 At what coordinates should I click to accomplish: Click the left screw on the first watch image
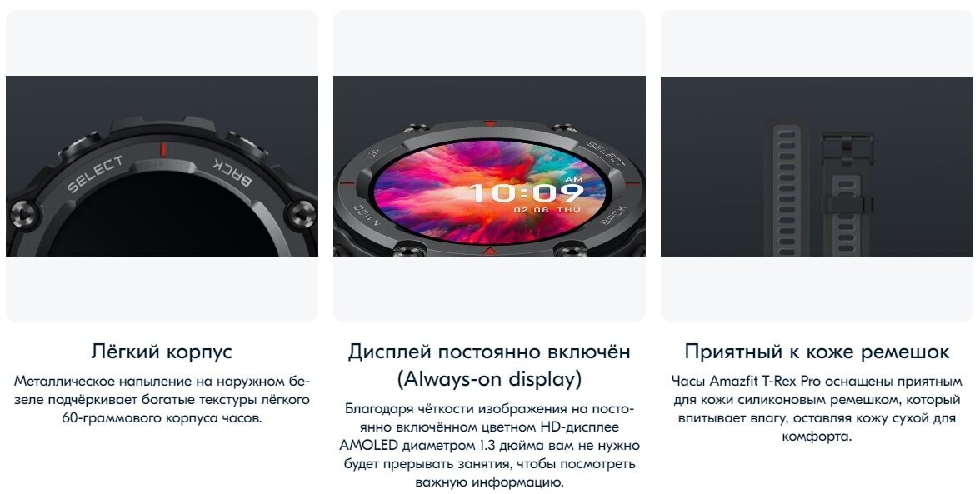23,213
